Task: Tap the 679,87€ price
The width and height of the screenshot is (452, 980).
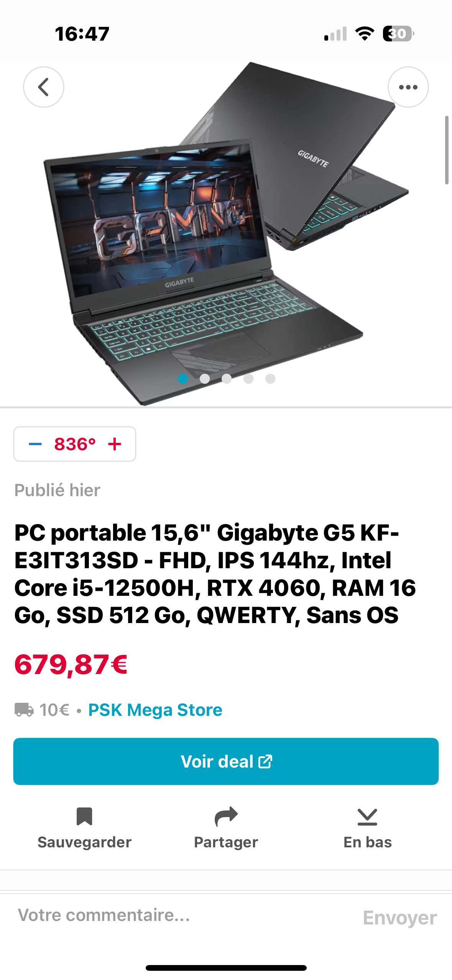Action: click(71, 664)
